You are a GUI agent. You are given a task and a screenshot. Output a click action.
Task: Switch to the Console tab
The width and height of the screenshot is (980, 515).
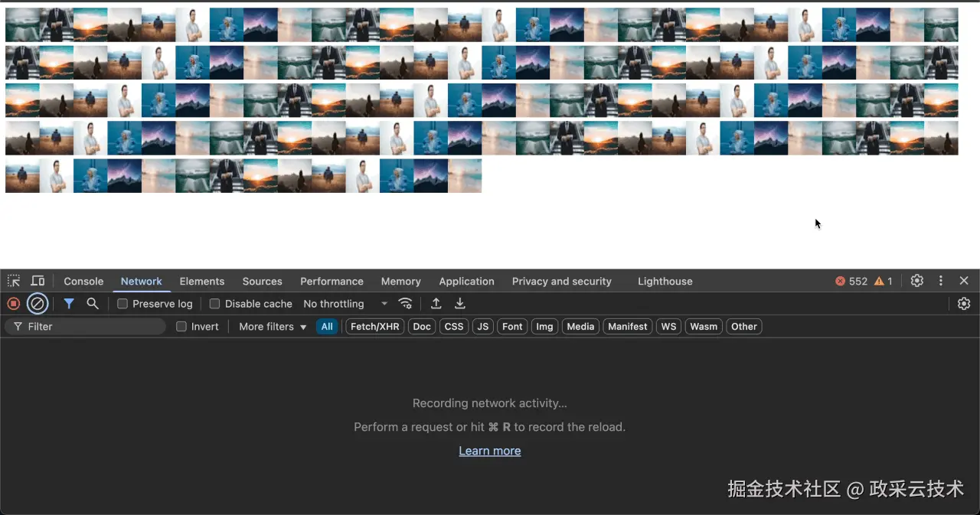pyautogui.click(x=83, y=282)
